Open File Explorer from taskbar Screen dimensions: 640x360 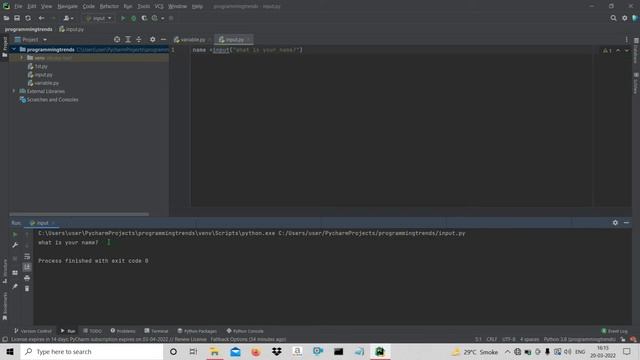214,351
